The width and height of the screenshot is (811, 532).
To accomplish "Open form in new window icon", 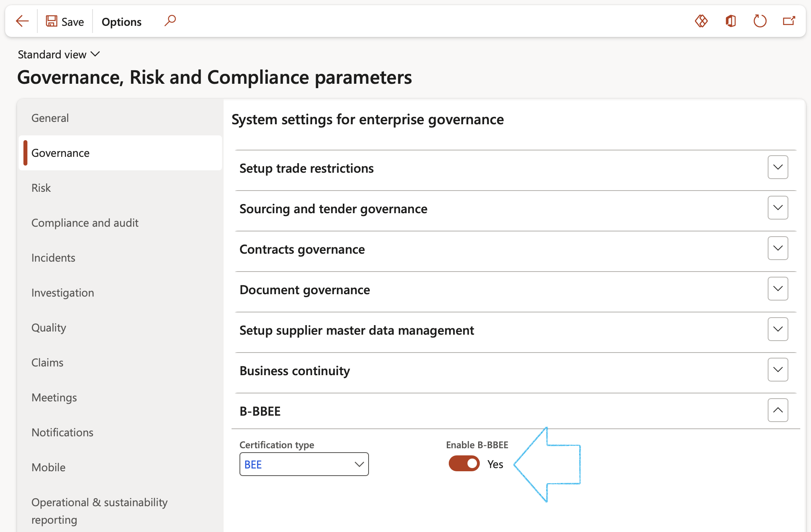I will pyautogui.click(x=789, y=21).
